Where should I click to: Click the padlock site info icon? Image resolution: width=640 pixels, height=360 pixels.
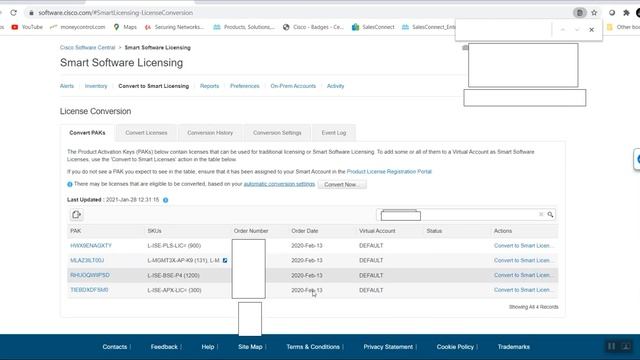click(x=31, y=13)
